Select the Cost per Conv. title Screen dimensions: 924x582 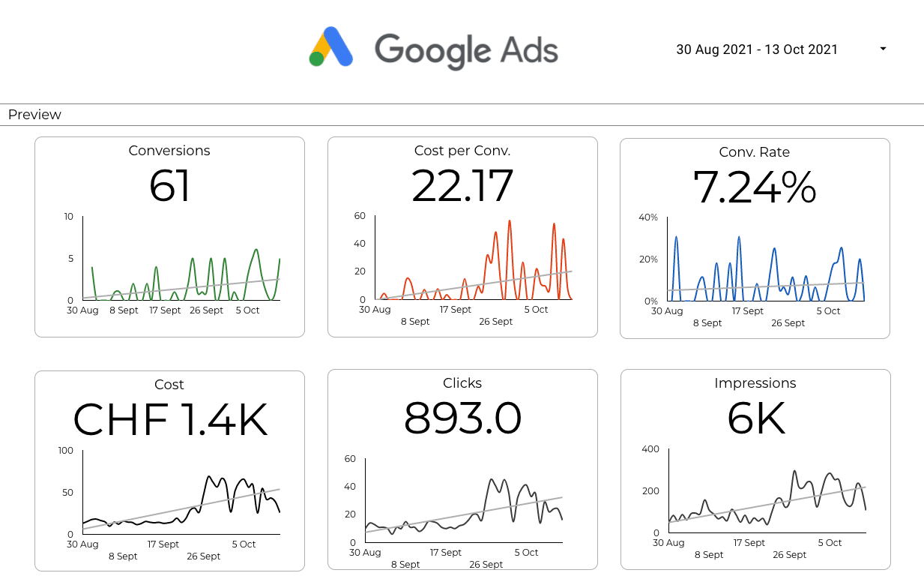pos(462,151)
